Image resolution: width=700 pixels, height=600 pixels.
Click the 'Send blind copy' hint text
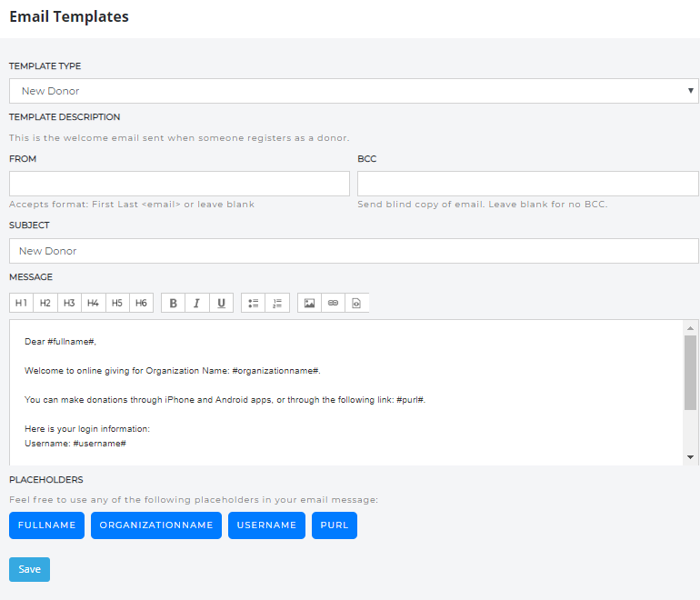(x=482, y=204)
